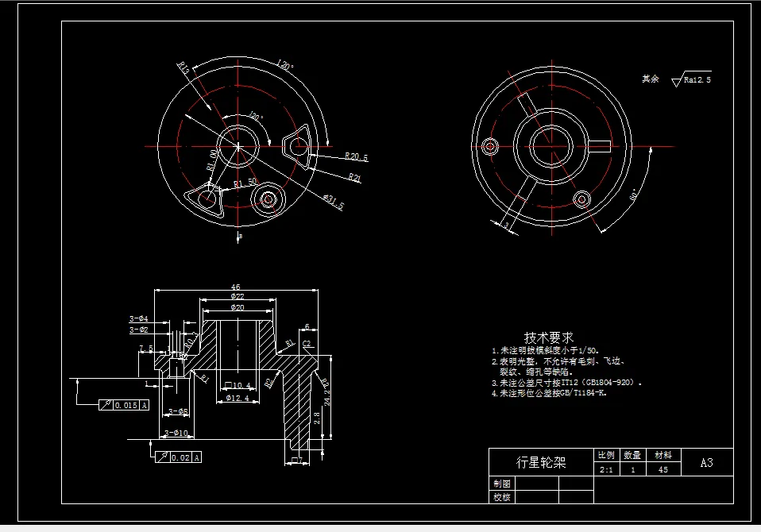The width and height of the screenshot is (761, 532).
Task: Pick the "3-ø4" hole callout
Action: coord(139,318)
